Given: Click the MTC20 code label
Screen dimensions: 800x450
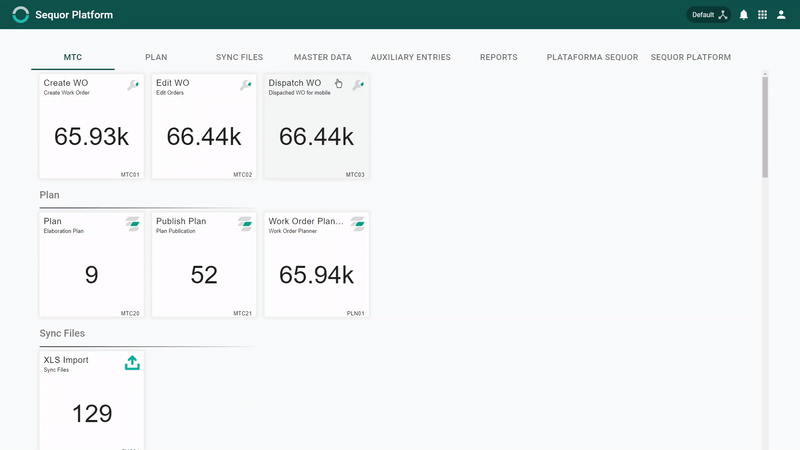Looking at the screenshot, I should (130, 313).
